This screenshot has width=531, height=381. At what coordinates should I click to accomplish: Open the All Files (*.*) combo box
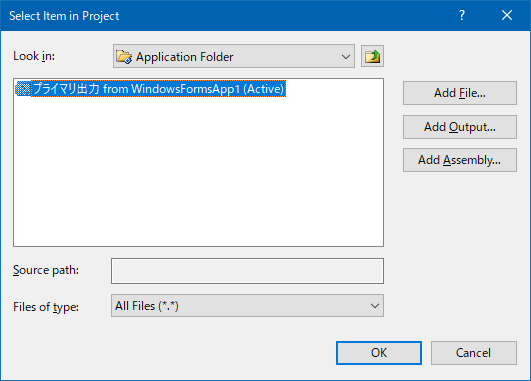point(247,306)
